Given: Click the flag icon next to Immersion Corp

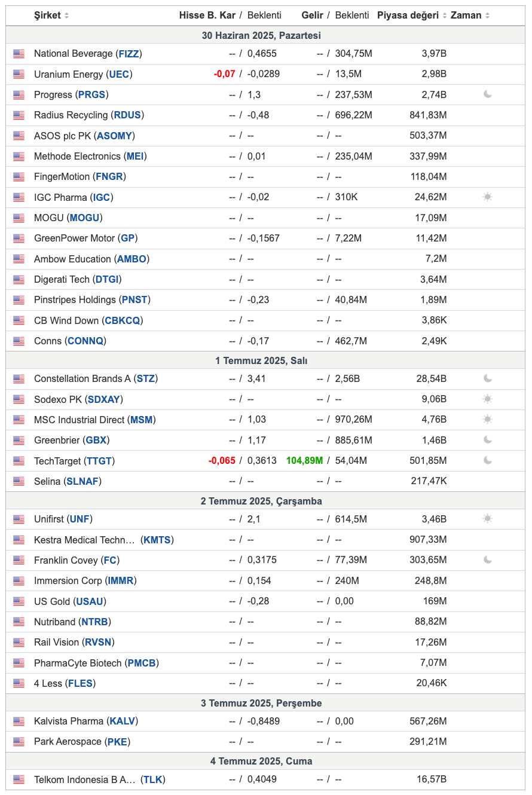Looking at the screenshot, I should coord(19,581).
